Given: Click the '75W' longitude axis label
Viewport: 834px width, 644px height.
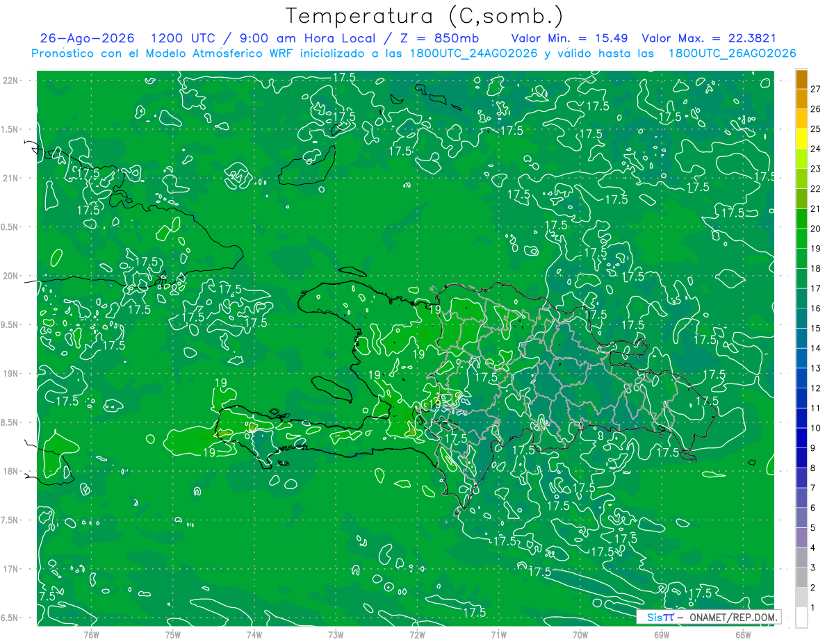Looking at the screenshot, I should (172, 635).
